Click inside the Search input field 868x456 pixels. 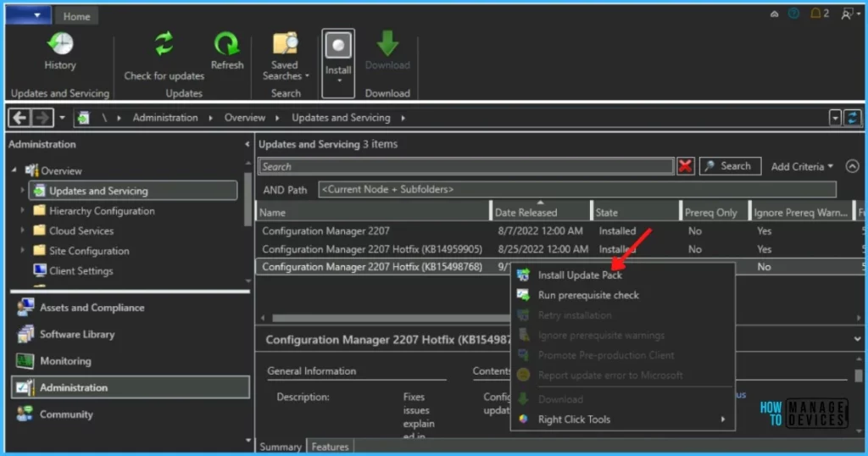pyautogui.click(x=466, y=166)
